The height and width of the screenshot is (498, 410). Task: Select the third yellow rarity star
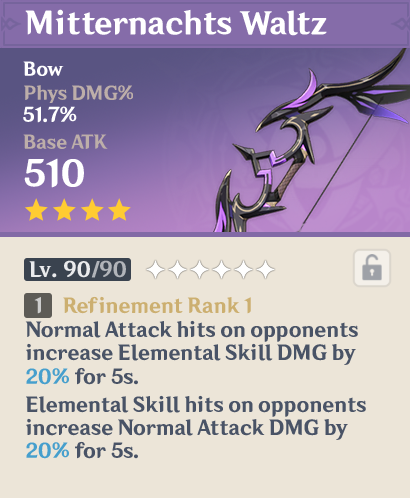92,210
